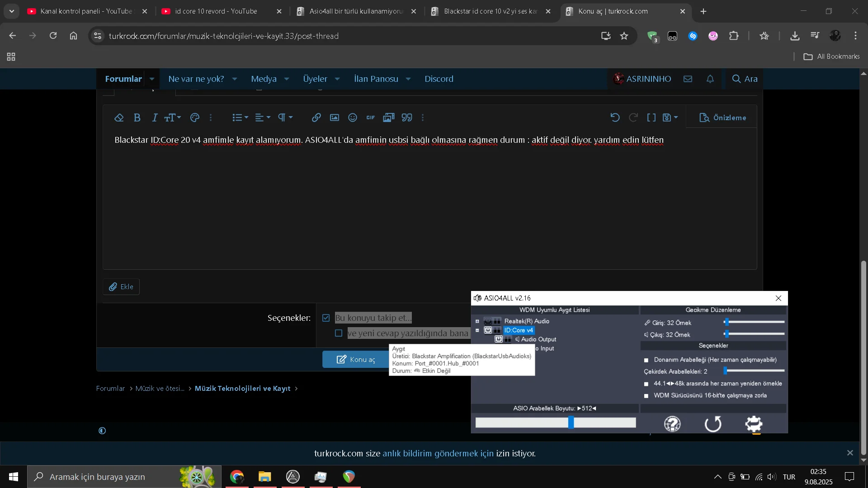Toggle BB code mode brackets icon
Image resolution: width=868 pixels, height=488 pixels.
(651, 117)
